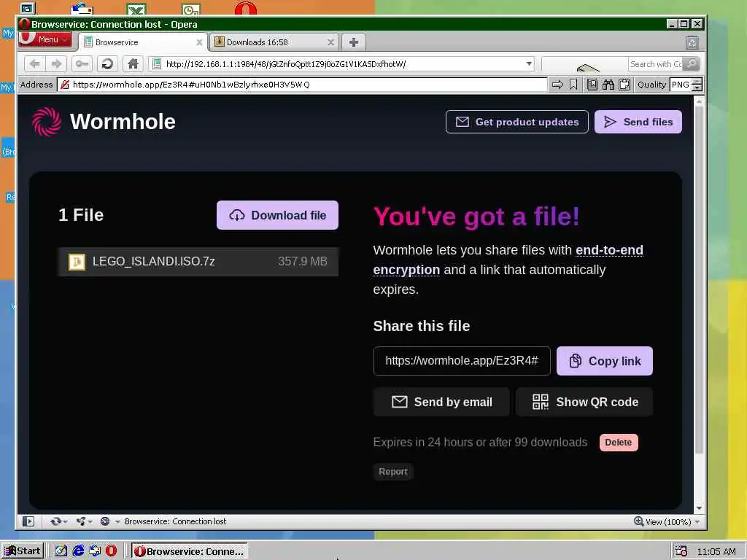Open the red Opera Menu button

click(x=44, y=39)
